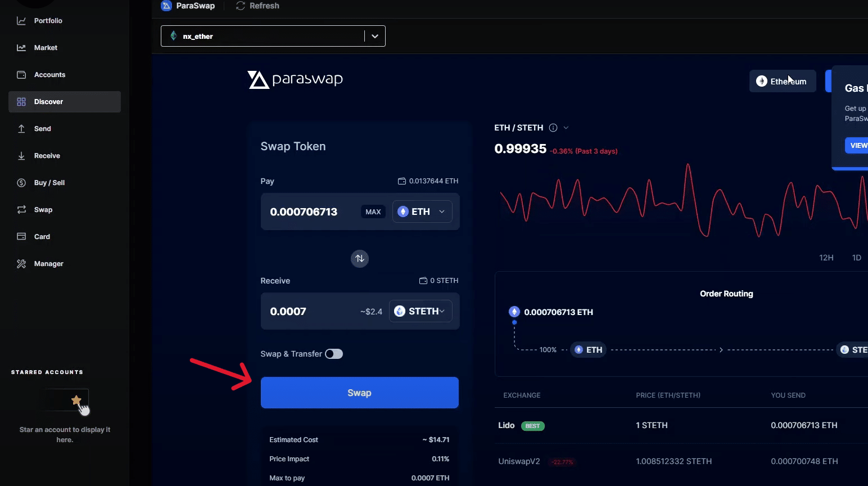Click the pay amount field 0.000706713
The height and width of the screenshot is (486, 868).
304,212
